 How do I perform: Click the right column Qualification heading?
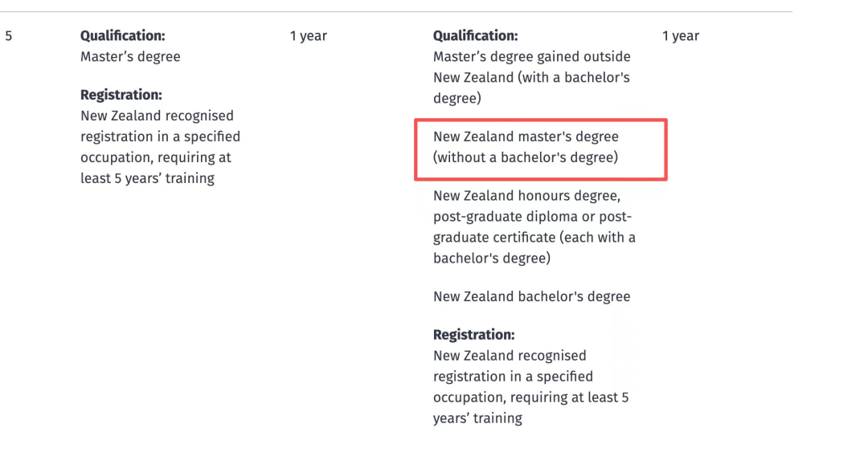tap(476, 36)
